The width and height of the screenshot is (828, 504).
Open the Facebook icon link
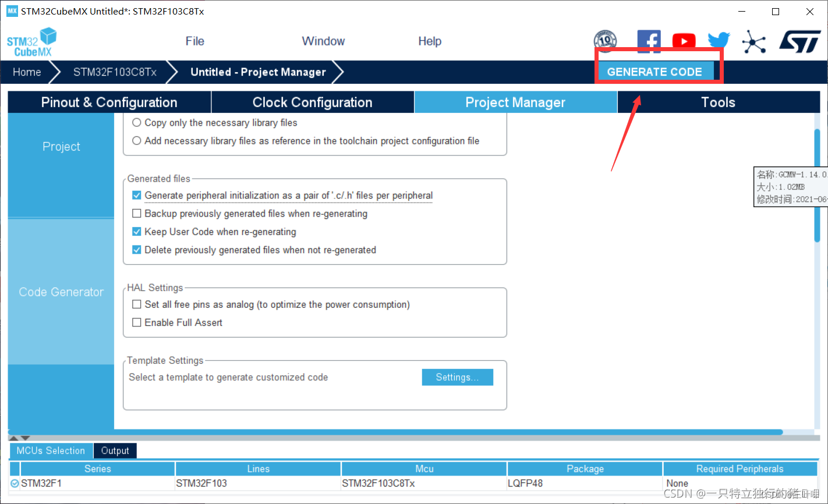649,41
